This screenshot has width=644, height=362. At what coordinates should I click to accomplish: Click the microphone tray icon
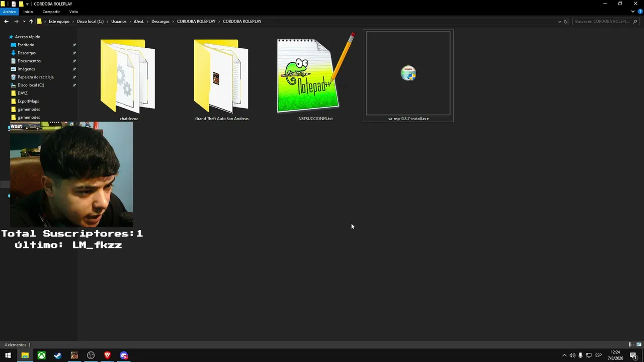click(580, 355)
